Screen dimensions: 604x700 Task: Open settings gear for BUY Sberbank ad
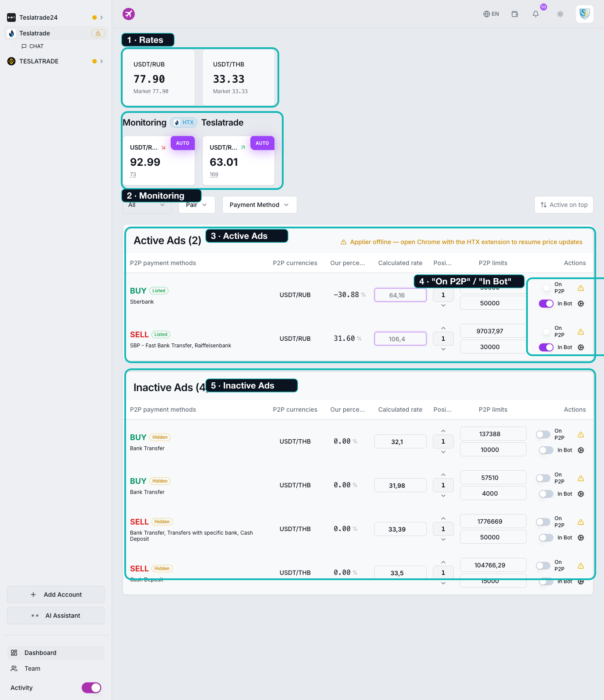click(x=581, y=304)
